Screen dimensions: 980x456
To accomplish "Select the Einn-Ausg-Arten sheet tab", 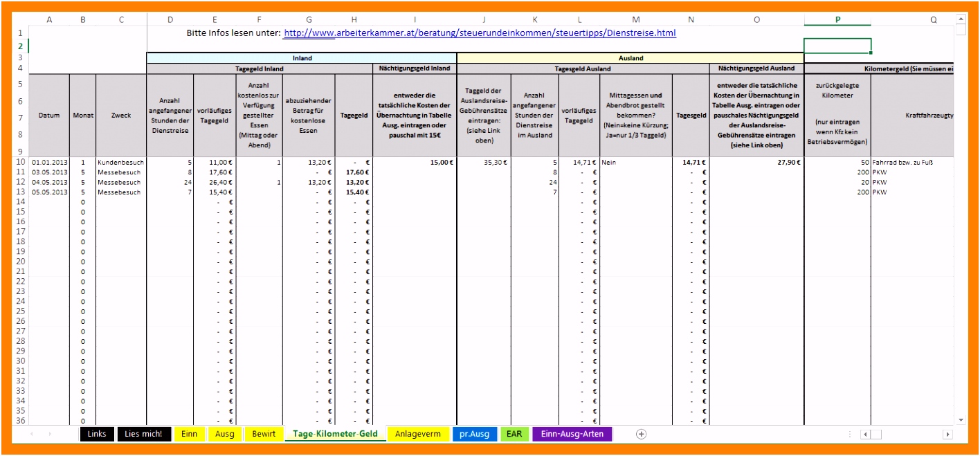I will pyautogui.click(x=572, y=434).
